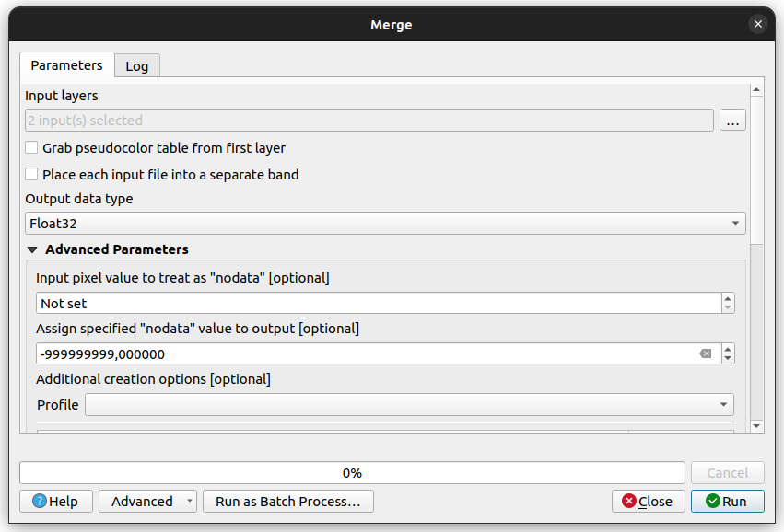Check Place each input file into separate band

pyautogui.click(x=31, y=174)
